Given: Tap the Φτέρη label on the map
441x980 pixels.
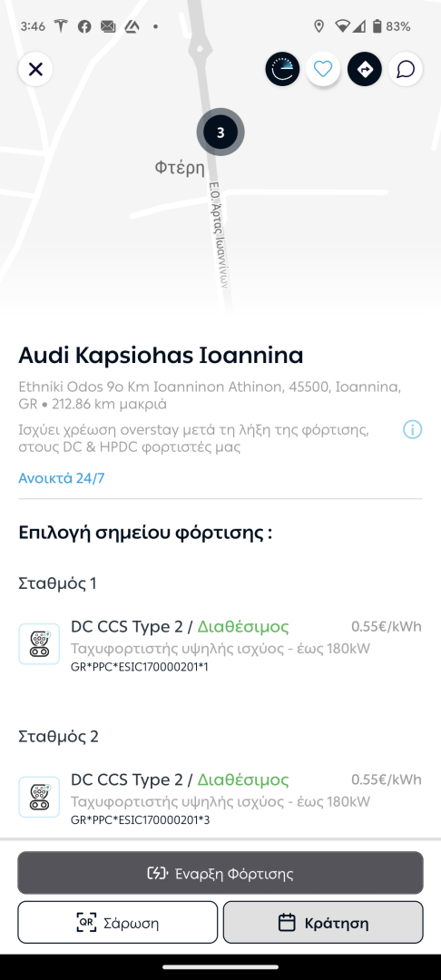Looking at the screenshot, I should (180, 168).
